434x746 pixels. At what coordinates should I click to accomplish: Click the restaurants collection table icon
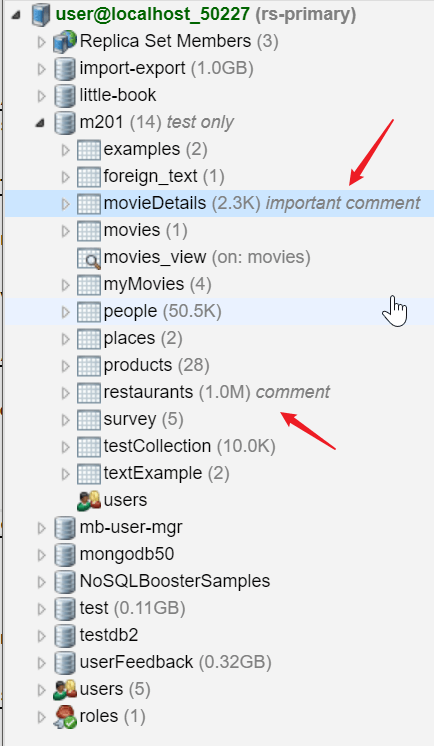(x=89, y=393)
